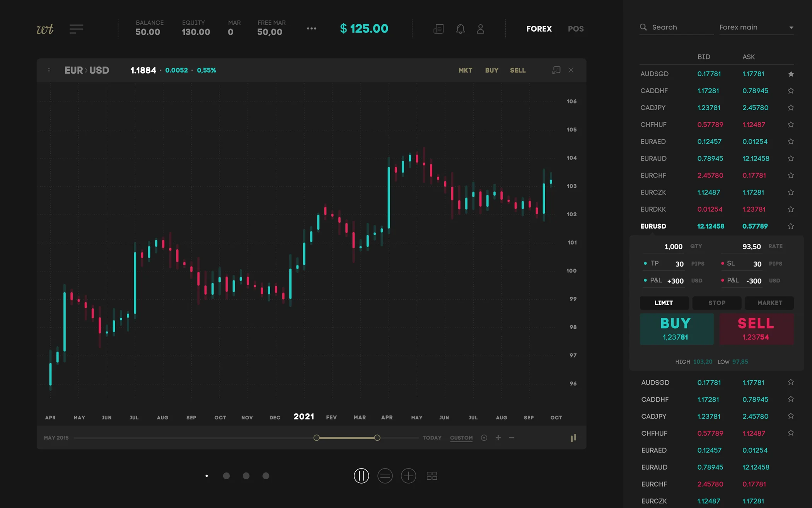Click the $ 125.00 total amount

click(364, 29)
